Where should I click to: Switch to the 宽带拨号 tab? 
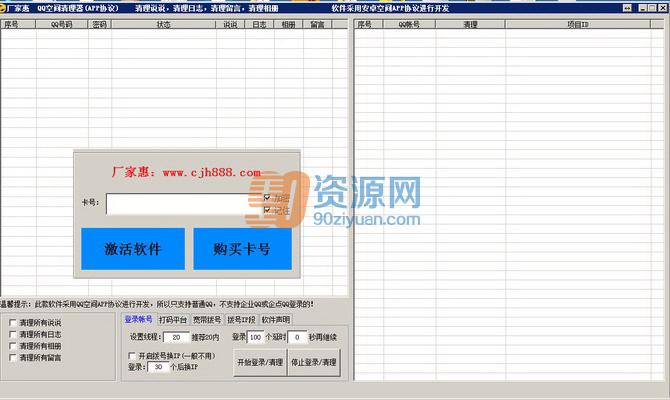pyautogui.click(x=207, y=320)
